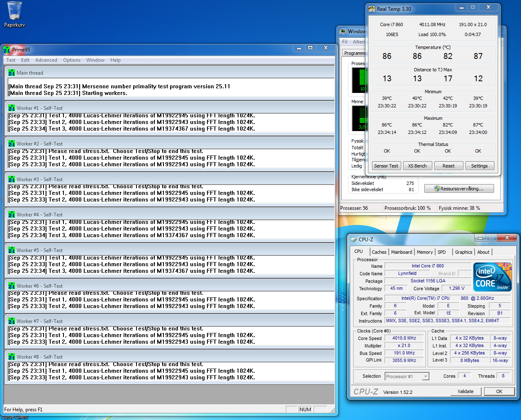Image resolution: width=521 pixels, height=420 pixels.
Task: Open the Edit menu in Prime95
Action: 25,60
